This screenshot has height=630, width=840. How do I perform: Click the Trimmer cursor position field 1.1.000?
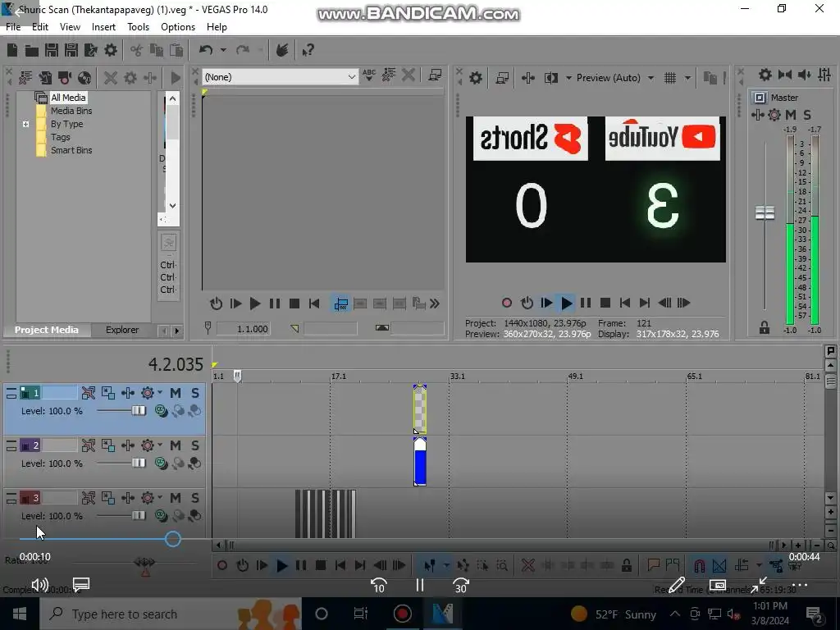point(244,329)
